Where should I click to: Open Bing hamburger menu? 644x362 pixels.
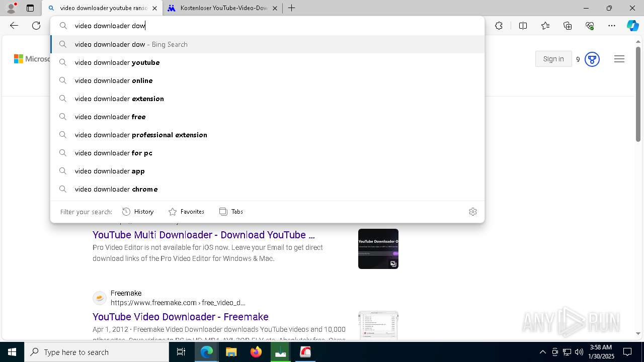pos(619,59)
